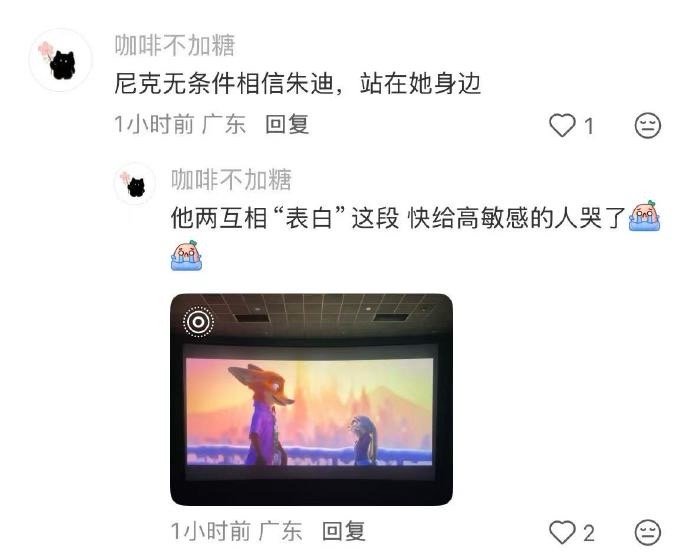Tap the 1小时前 广东 timestamp on first comment
690x558 pixels.
click(x=180, y=124)
